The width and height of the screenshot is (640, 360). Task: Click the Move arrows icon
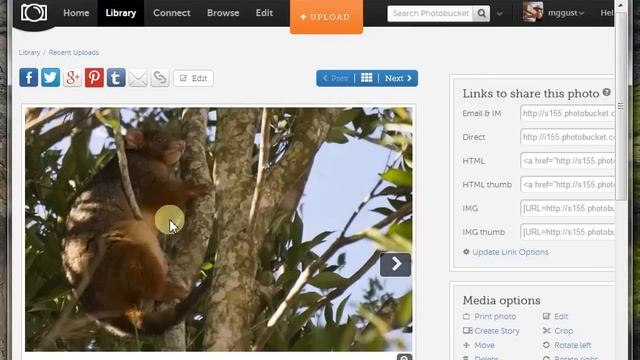click(466, 345)
